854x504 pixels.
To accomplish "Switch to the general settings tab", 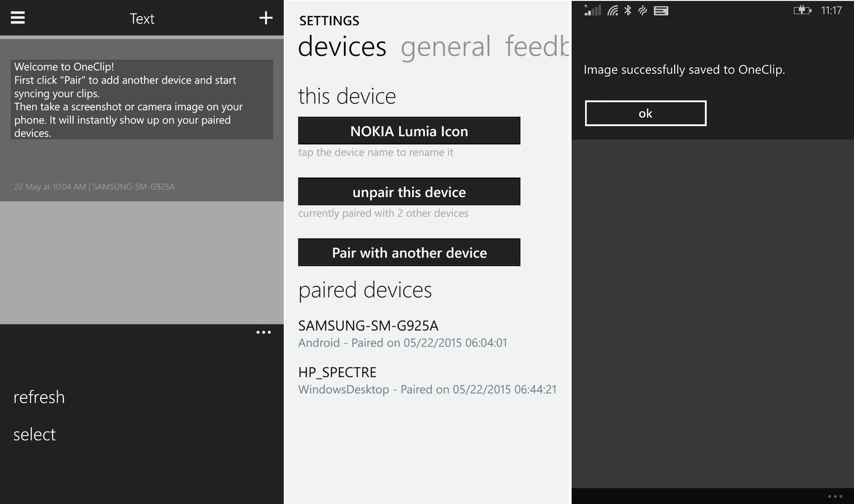I will tap(446, 46).
